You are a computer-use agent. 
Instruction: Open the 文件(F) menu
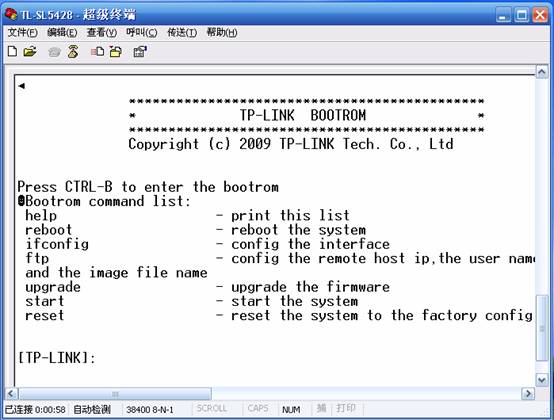pos(23,33)
